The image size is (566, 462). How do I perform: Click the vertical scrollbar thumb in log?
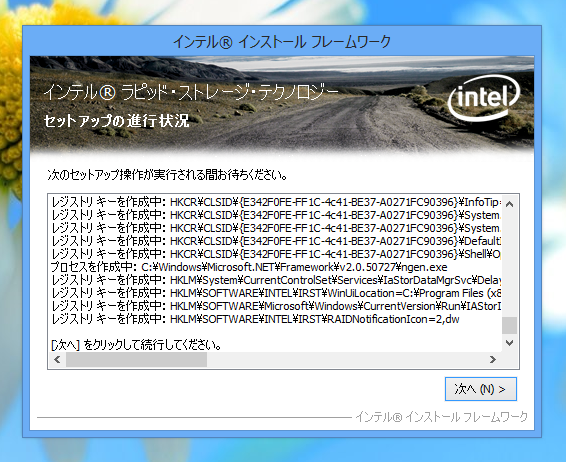(509, 326)
